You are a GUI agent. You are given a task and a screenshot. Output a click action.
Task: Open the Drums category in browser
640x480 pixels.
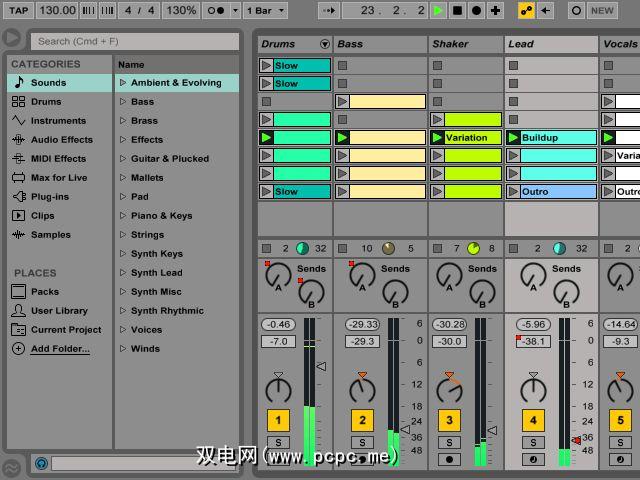[x=46, y=101]
